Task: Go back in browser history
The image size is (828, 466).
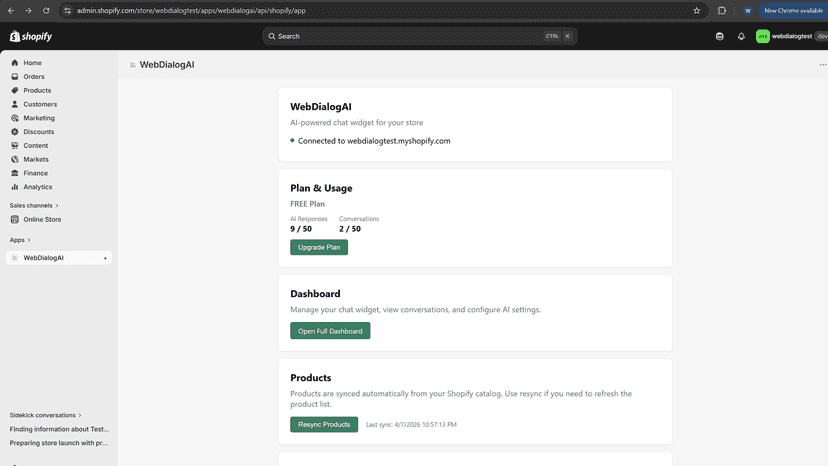Action: coord(11,11)
